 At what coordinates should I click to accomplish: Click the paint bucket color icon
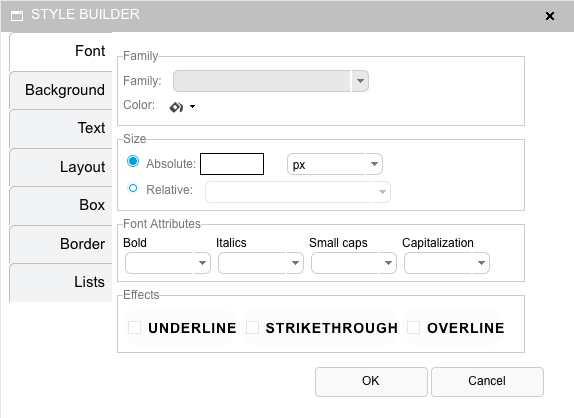click(176, 107)
